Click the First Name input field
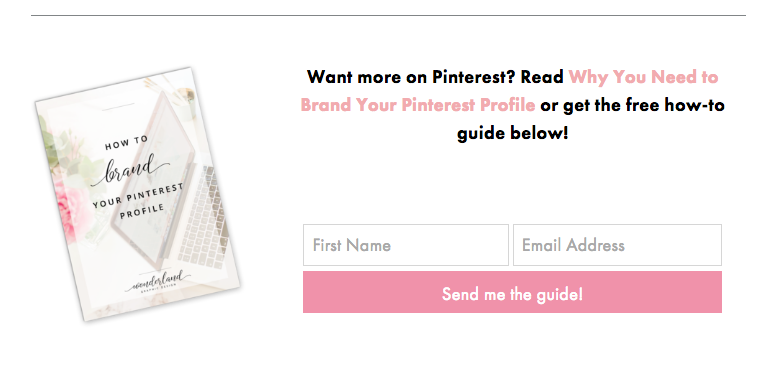Screen dimensions: 778x379 [406, 245]
